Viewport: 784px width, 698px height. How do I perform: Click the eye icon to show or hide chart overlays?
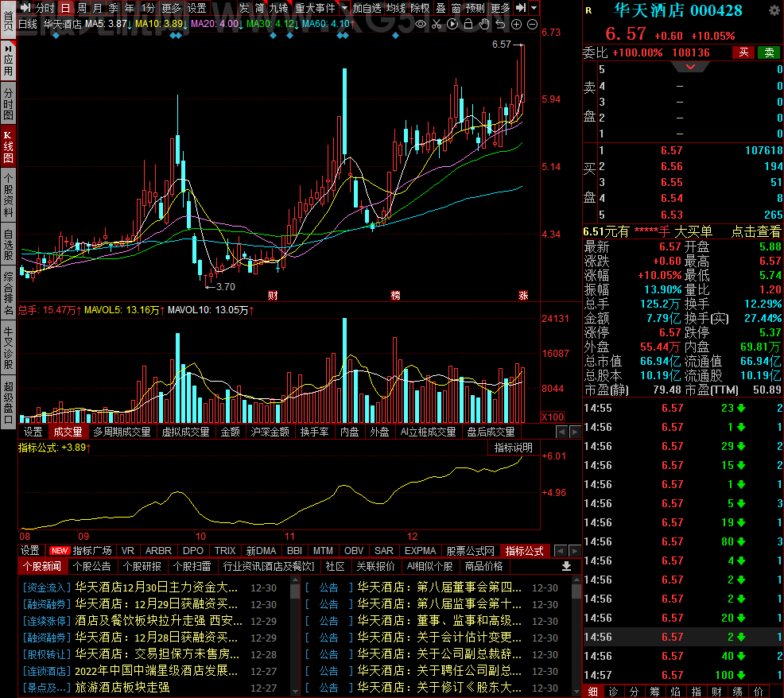click(421, 24)
